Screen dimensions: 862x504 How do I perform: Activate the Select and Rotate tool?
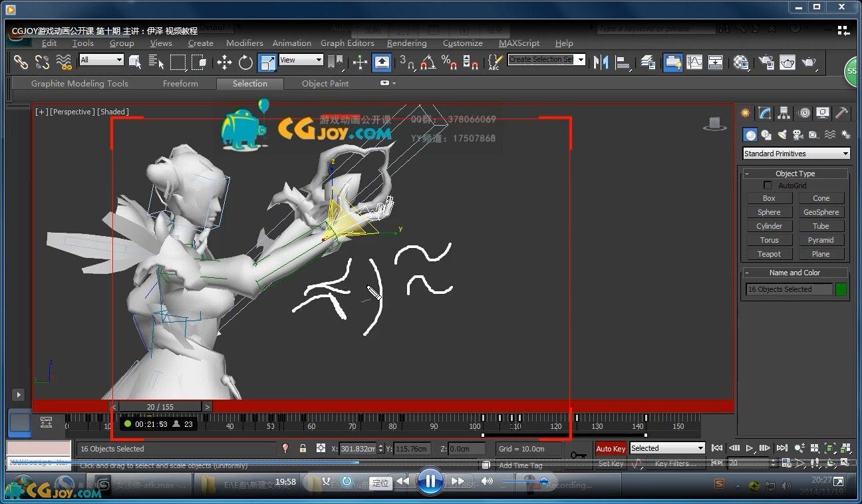(x=245, y=62)
